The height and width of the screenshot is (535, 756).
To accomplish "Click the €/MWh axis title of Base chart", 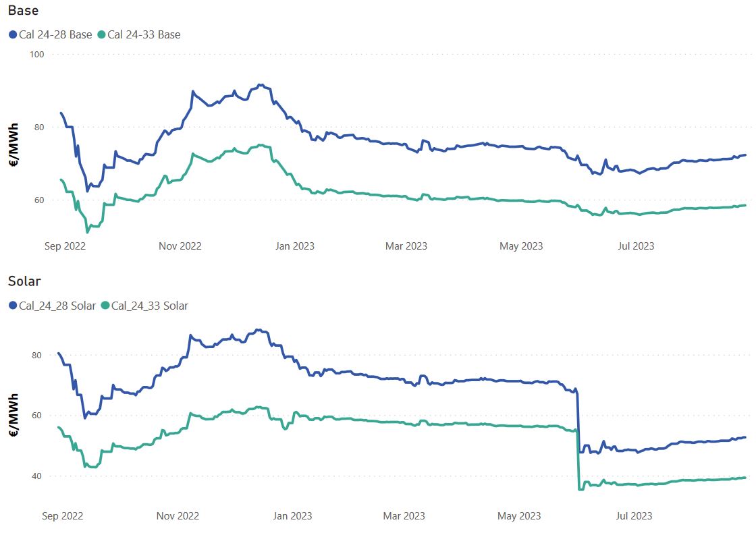I will click(x=13, y=145).
